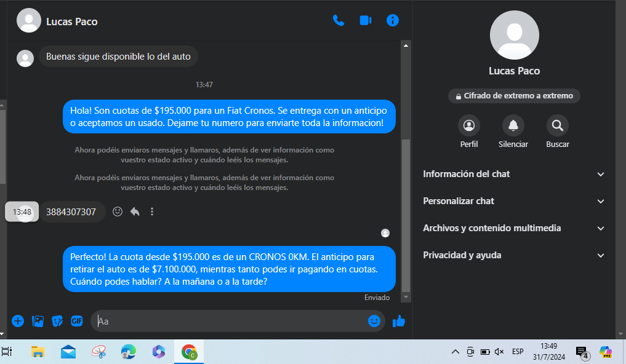
Task: Open the GIF picker
Action: 77,321
